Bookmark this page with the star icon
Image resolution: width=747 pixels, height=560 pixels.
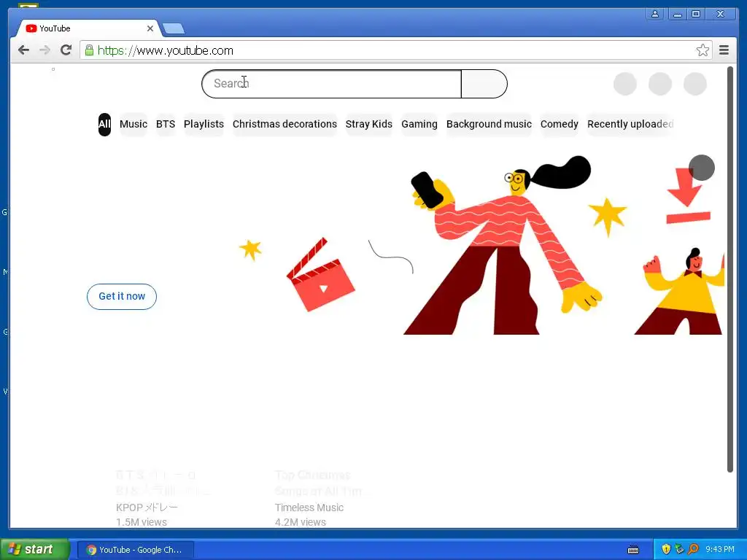(x=703, y=50)
